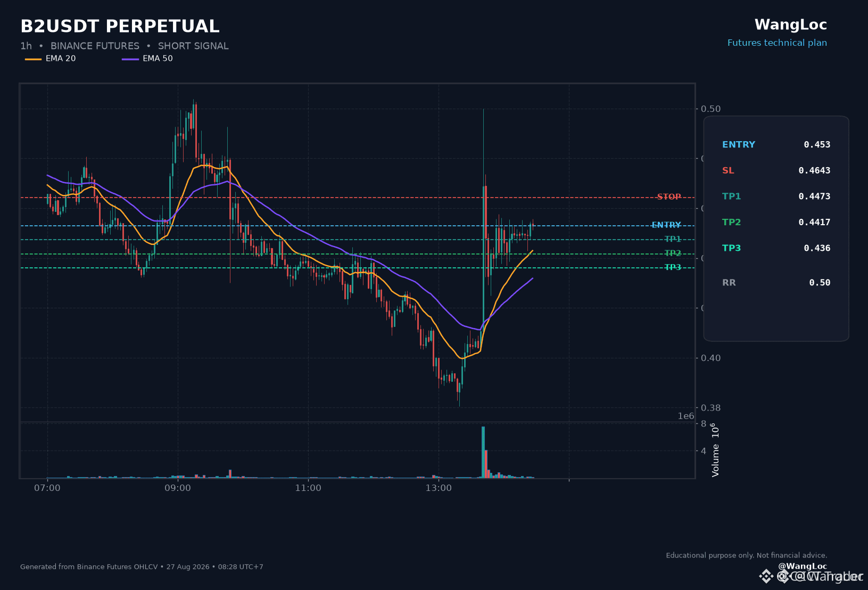The image size is (868, 590).
Task: Click the volume axis tick 4
Action: click(704, 451)
